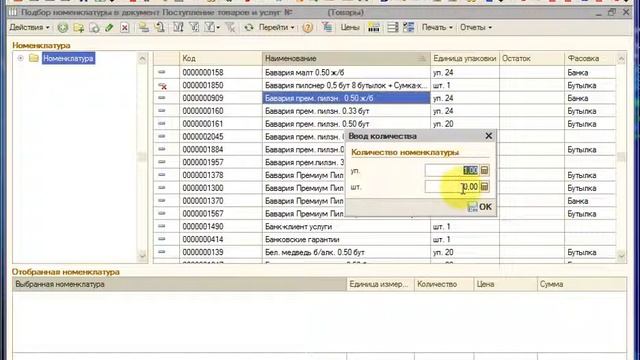Viewport: 640px width, 360px height.
Task: Click the tree list icon left of Печать
Action: (409, 28)
